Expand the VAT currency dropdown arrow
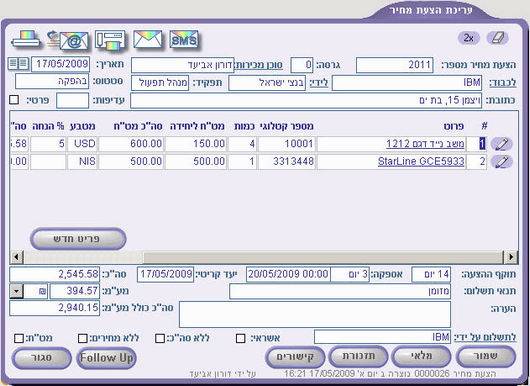This screenshot has height=386, width=530. click(16, 291)
